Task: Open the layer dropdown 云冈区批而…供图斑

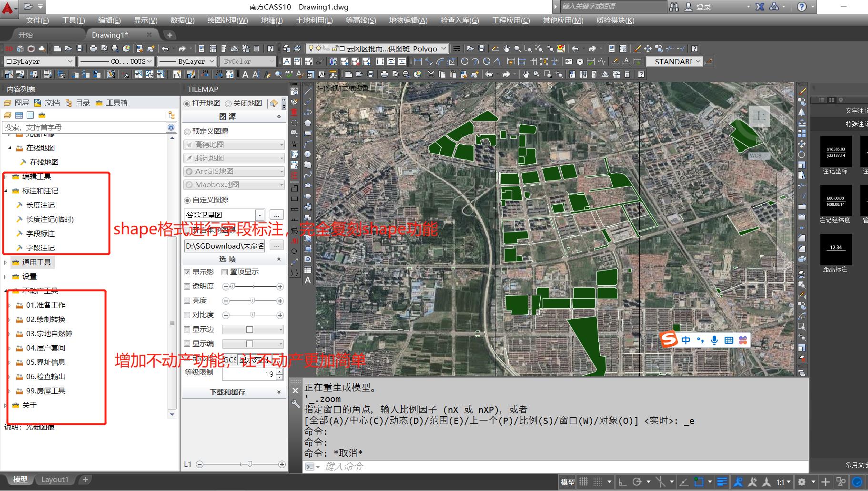Action: pyautogui.click(x=444, y=49)
